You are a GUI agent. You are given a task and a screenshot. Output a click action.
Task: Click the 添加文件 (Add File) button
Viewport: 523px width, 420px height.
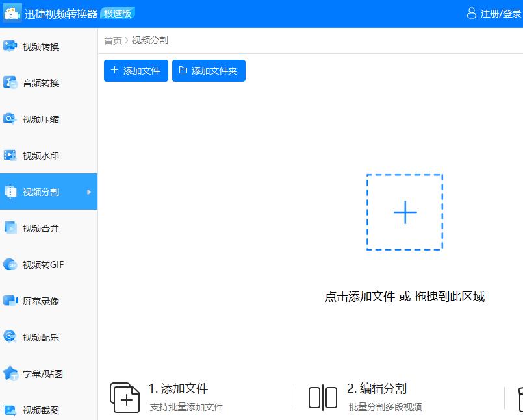click(135, 71)
